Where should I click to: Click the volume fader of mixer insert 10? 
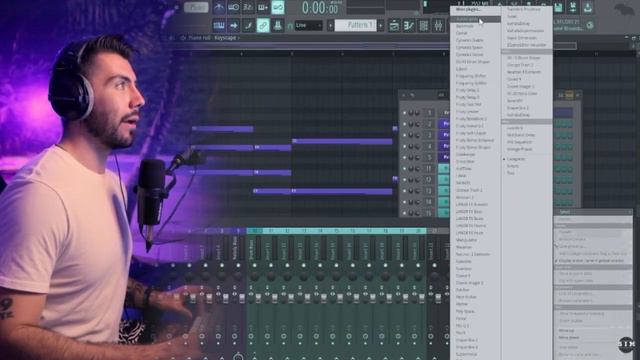(x=258, y=298)
